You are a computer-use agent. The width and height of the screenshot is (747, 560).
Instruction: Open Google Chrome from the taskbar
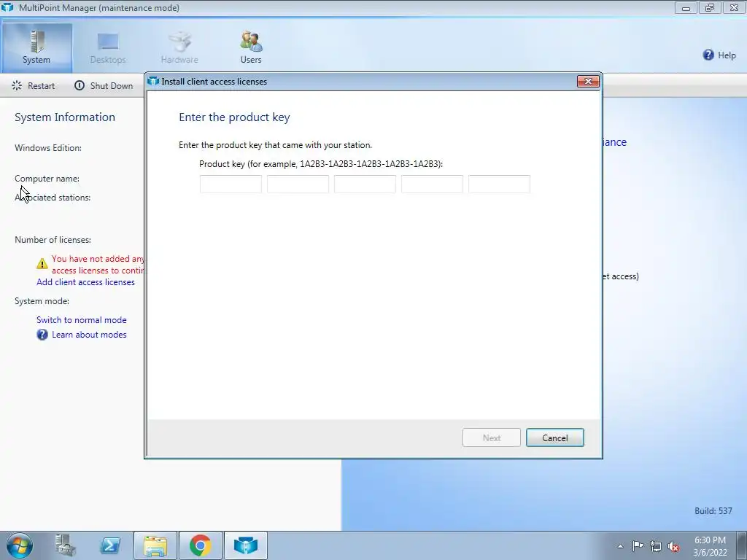pos(200,545)
